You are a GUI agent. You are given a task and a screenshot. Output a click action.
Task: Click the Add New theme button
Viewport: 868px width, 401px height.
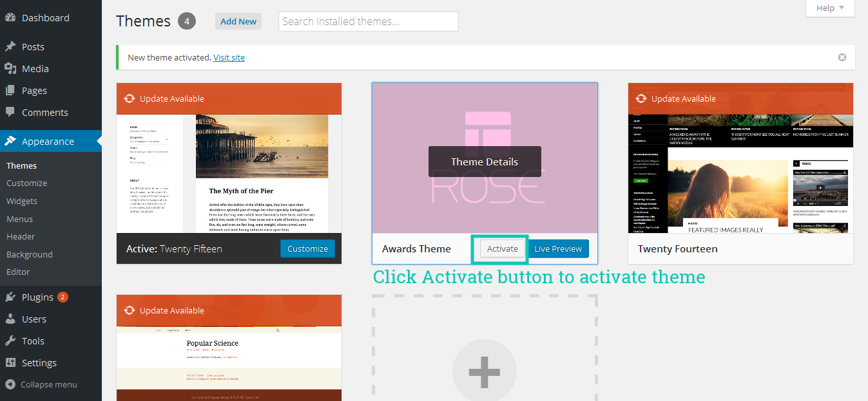[238, 21]
